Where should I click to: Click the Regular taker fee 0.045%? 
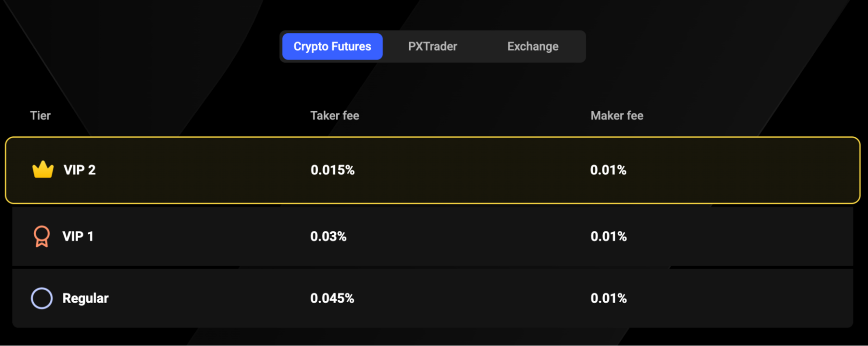(332, 298)
